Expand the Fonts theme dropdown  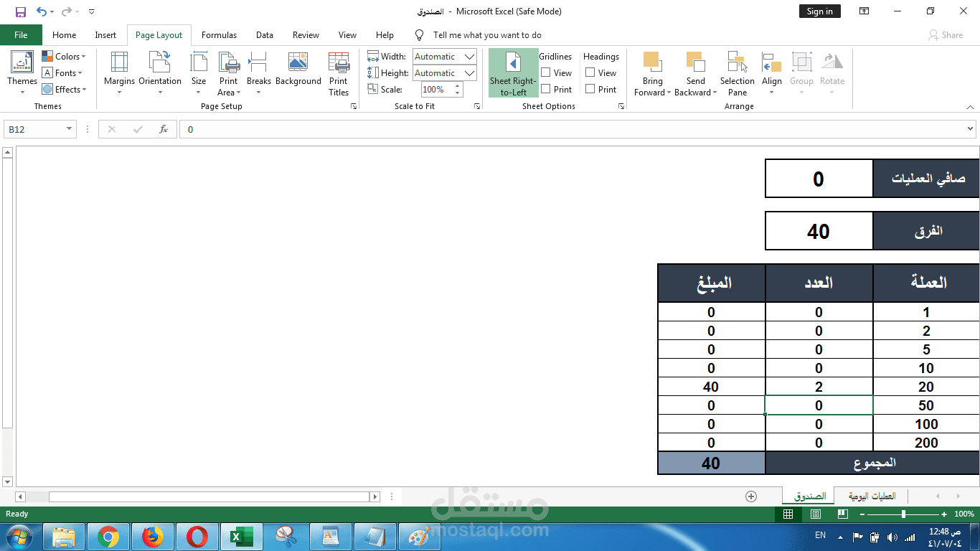(62, 73)
